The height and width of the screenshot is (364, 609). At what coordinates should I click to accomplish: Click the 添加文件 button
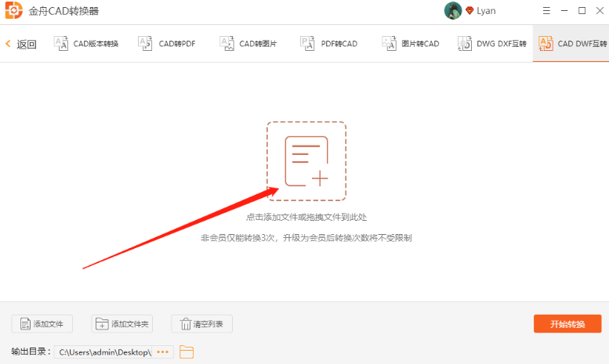pos(42,323)
